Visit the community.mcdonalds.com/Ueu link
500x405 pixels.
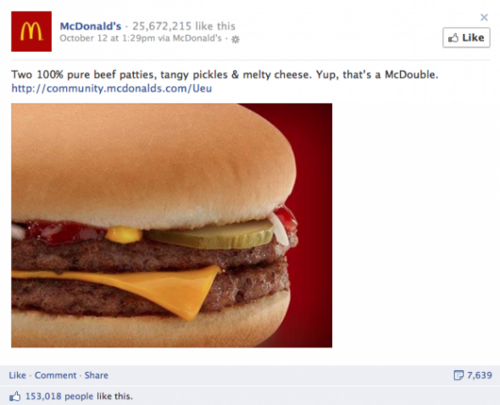tap(112, 88)
